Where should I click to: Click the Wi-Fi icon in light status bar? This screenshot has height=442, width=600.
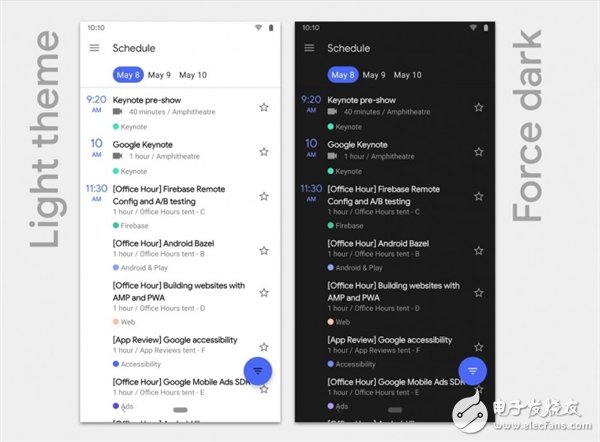[257, 28]
